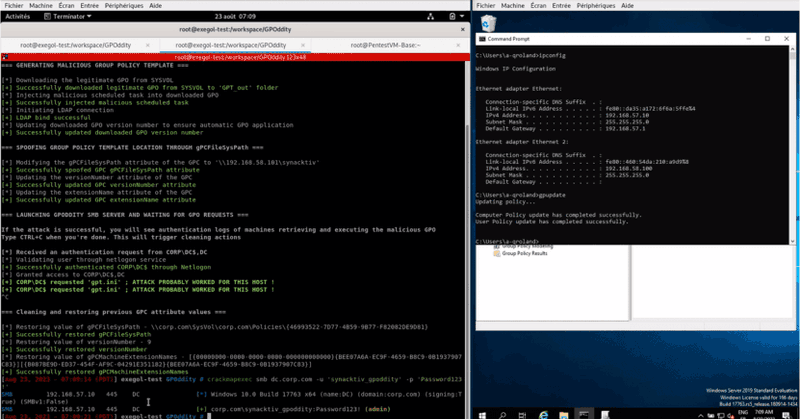Click the terminal icon on the red title bar

tap(5, 57)
